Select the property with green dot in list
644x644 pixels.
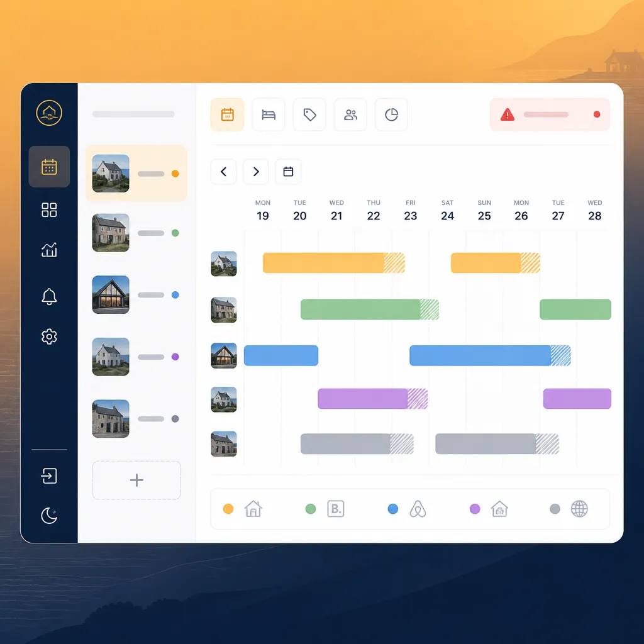(136, 233)
